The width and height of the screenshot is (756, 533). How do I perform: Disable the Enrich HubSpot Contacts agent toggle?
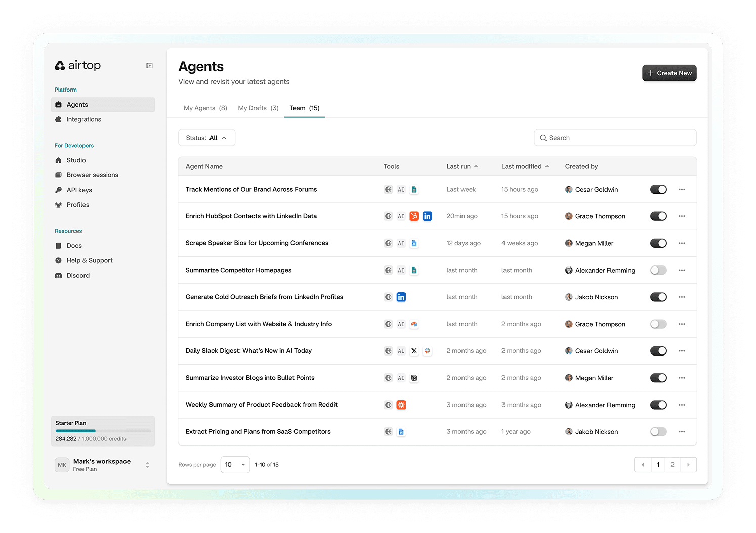(x=658, y=216)
